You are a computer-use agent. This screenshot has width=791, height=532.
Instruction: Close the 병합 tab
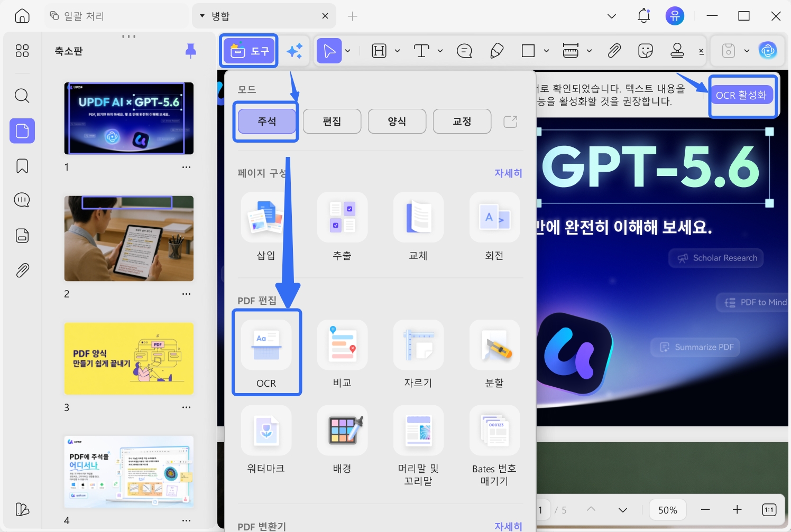pos(325,16)
